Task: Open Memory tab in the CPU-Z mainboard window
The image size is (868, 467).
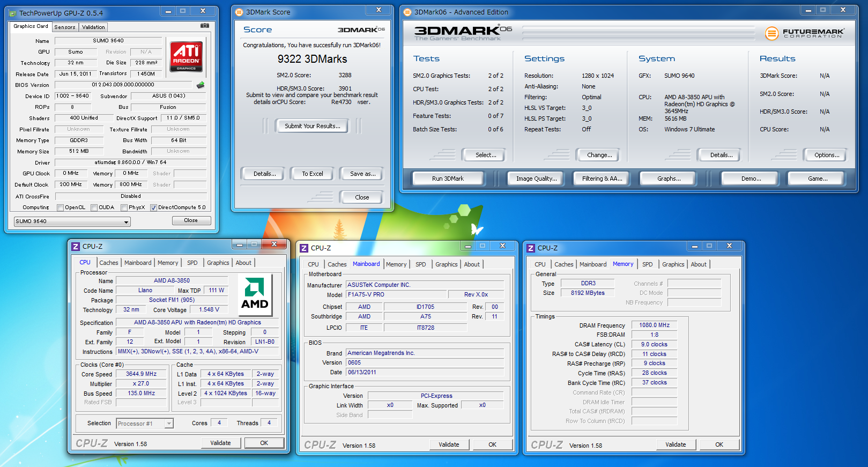Action: click(x=396, y=264)
